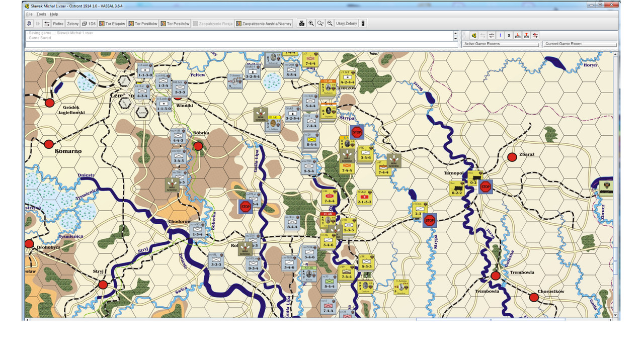Screen dimensions: 644x361
Task: Select the yellow 2-3 cavalry counter
Action: point(420,210)
